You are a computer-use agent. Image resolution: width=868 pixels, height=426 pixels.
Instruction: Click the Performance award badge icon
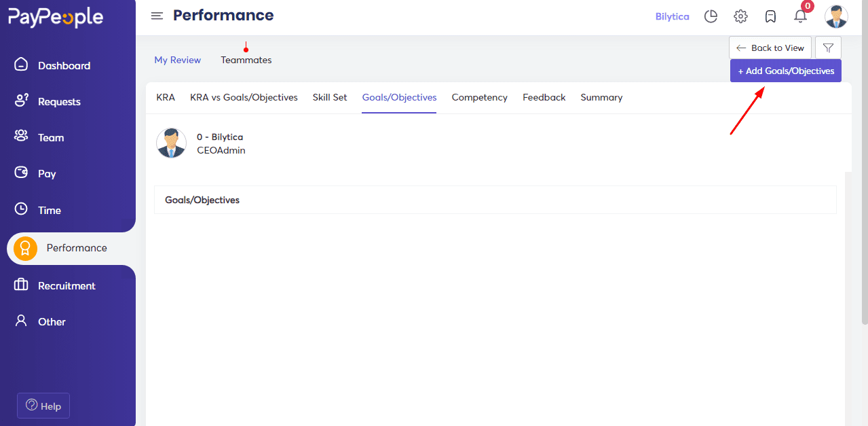(x=25, y=248)
